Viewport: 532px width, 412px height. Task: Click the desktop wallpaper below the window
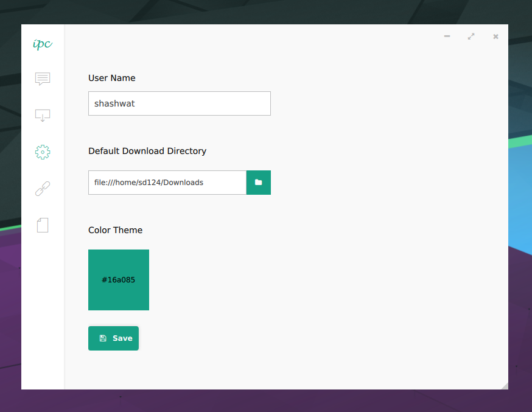(x=266, y=401)
